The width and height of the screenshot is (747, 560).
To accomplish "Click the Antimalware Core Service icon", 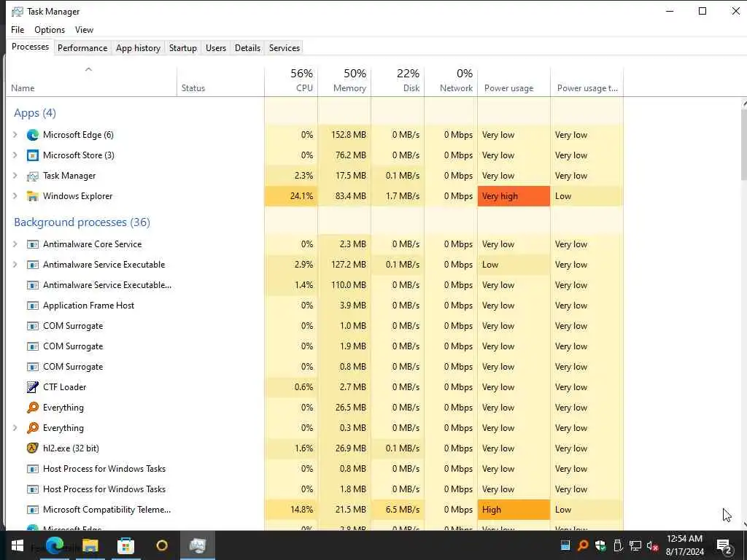I will click(32, 244).
